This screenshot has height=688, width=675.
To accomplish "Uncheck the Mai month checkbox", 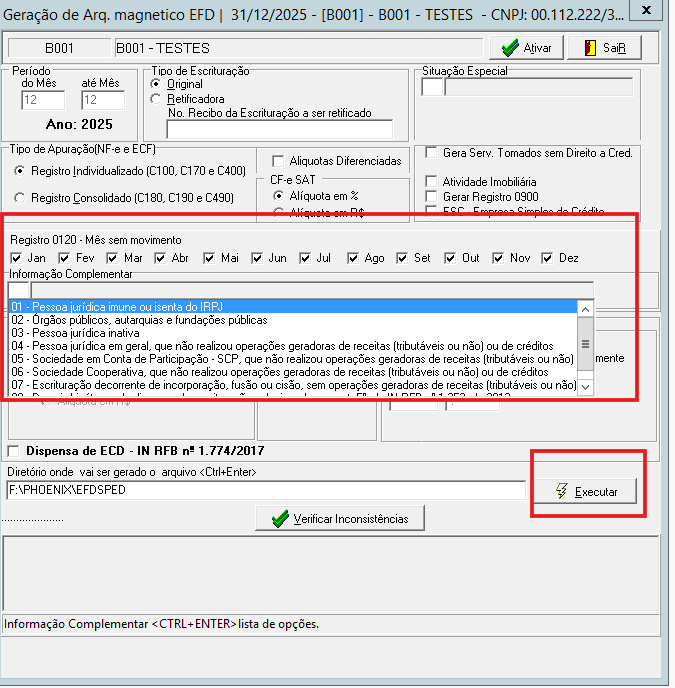I will pyautogui.click(x=209, y=258).
